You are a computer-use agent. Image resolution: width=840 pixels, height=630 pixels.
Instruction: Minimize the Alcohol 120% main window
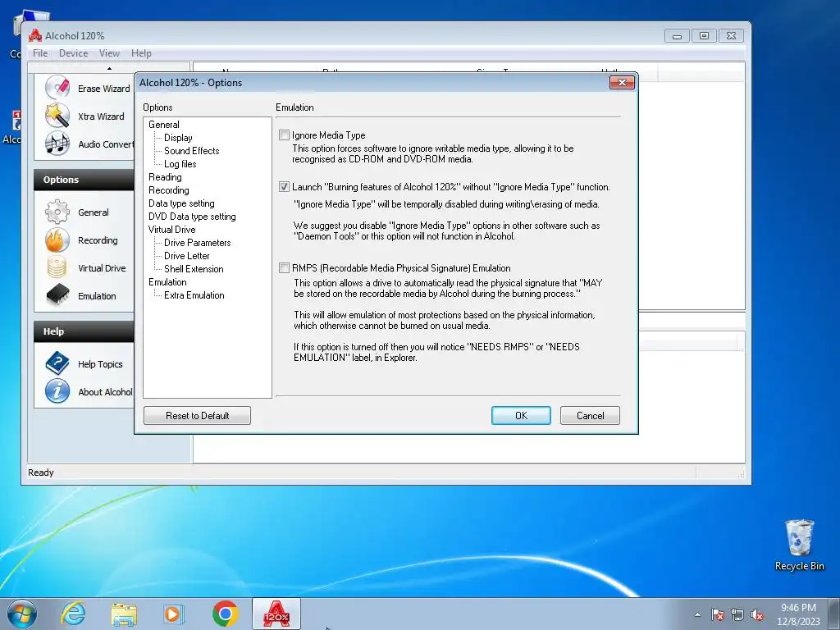(x=677, y=36)
